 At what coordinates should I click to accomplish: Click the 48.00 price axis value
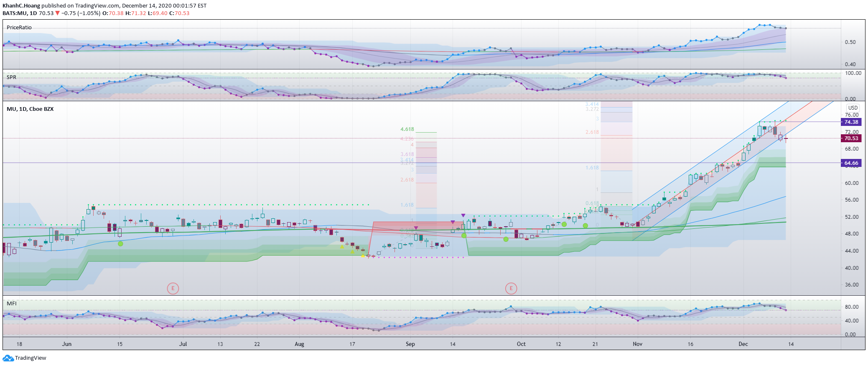[x=852, y=234]
